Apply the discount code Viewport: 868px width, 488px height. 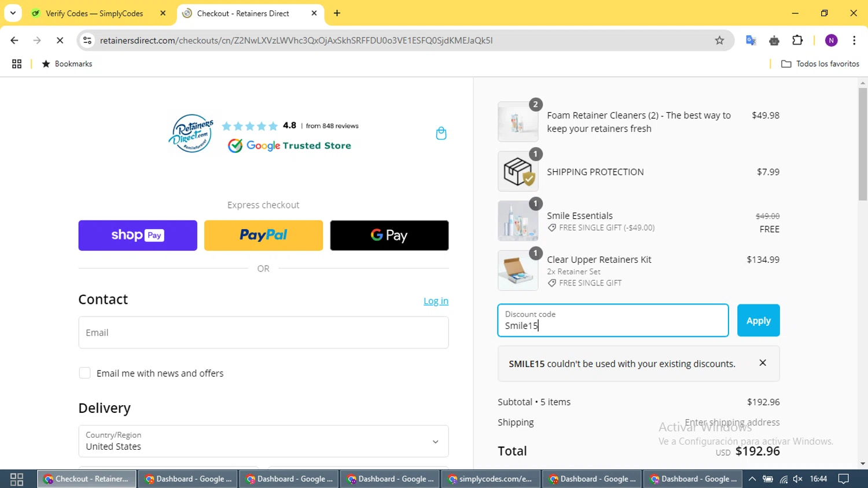click(x=758, y=320)
